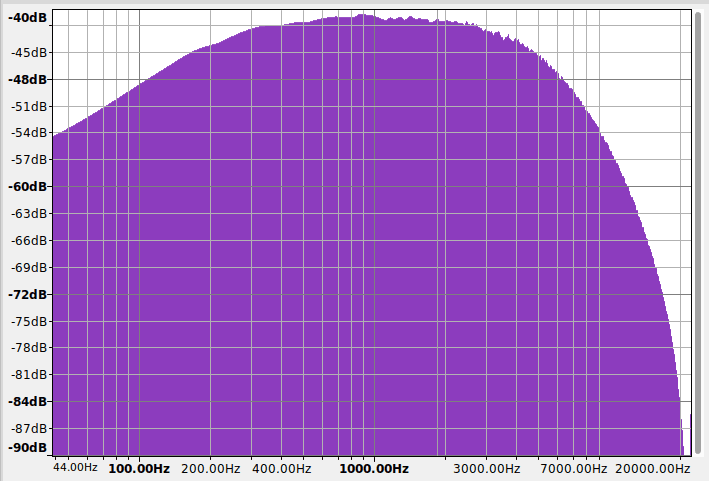Click the 1000.00Hz frequency label
This screenshot has height=481, width=709.
374,468
